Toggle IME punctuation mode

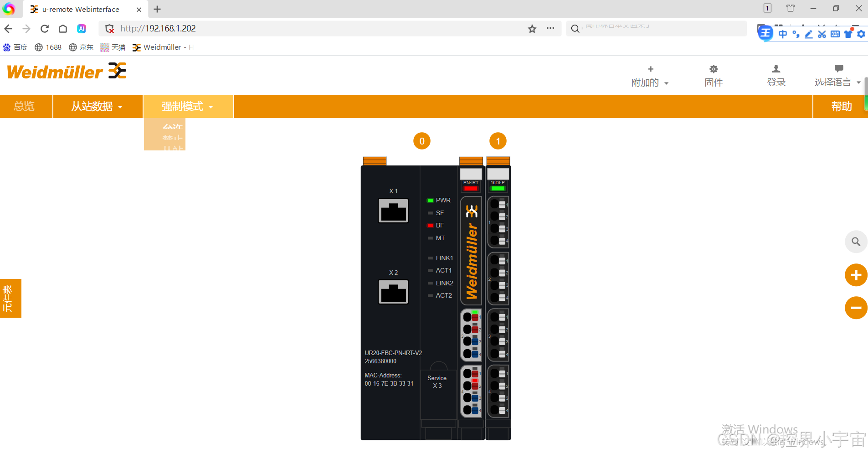[796, 34]
